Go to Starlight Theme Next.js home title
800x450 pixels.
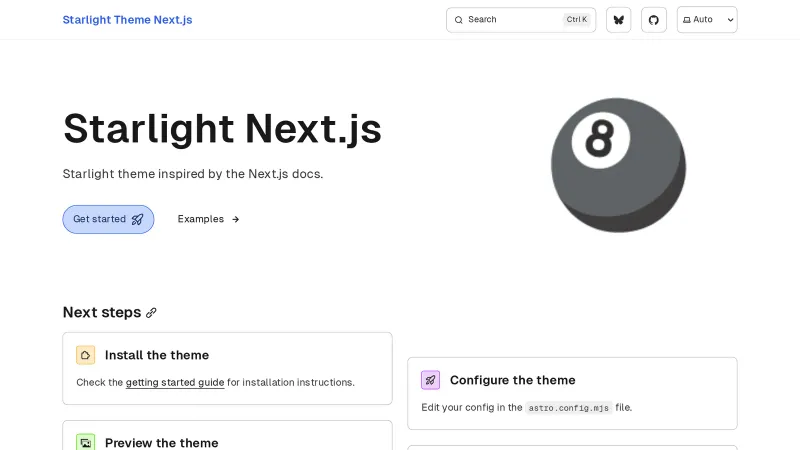click(x=127, y=20)
